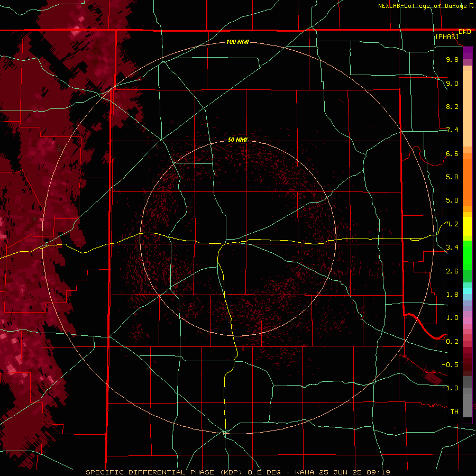Click the 2.6 legend value
476x476 pixels.
tap(452, 271)
